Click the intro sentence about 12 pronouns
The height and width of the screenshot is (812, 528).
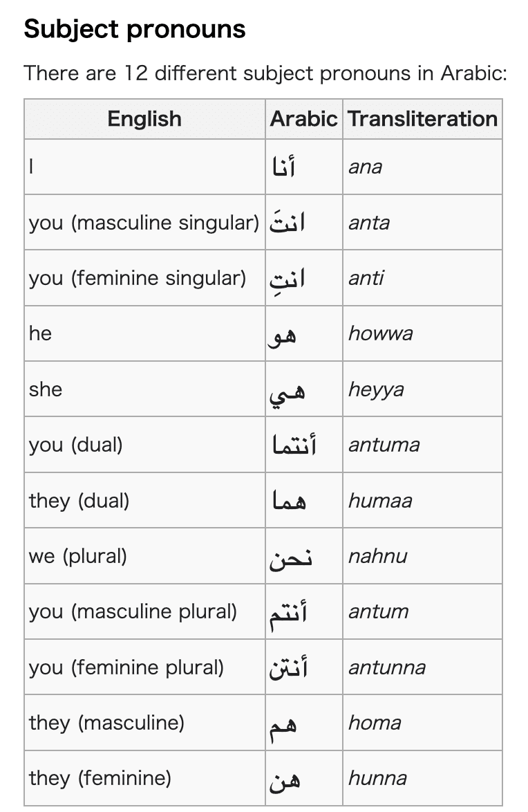[265, 73]
